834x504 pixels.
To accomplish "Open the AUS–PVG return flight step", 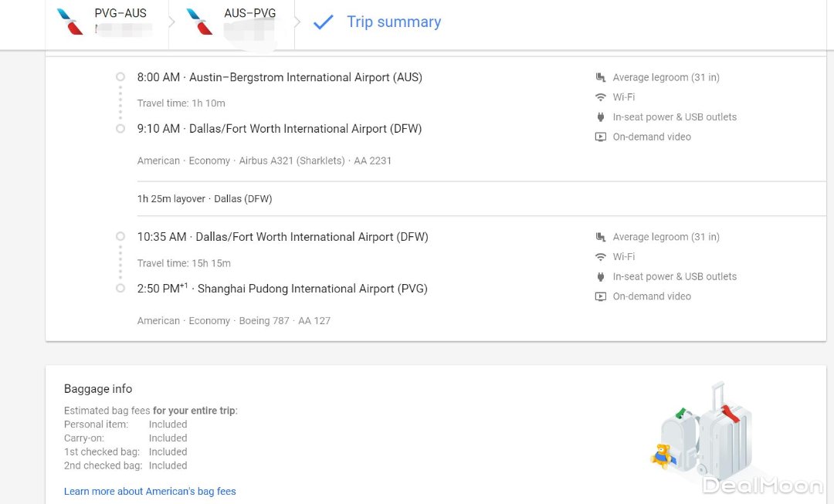I will coord(249,14).
